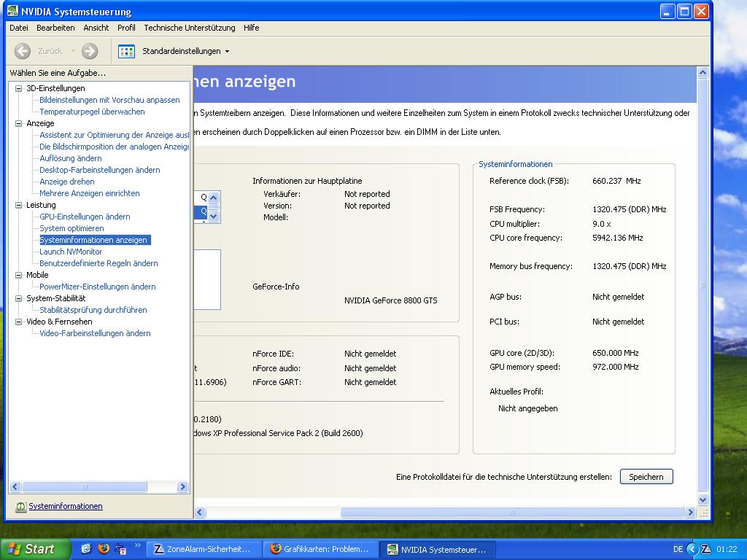
Task: Open the Hilfe menu
Action: click(x=252, y=28)
